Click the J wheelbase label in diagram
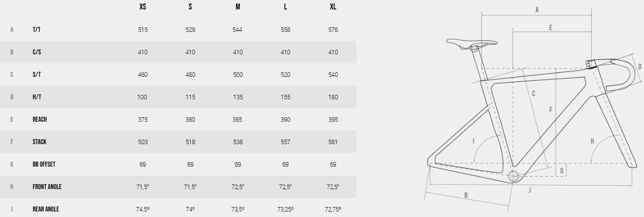Image resolution: width=644 pixels, height=217 pixels. (530, 190)
